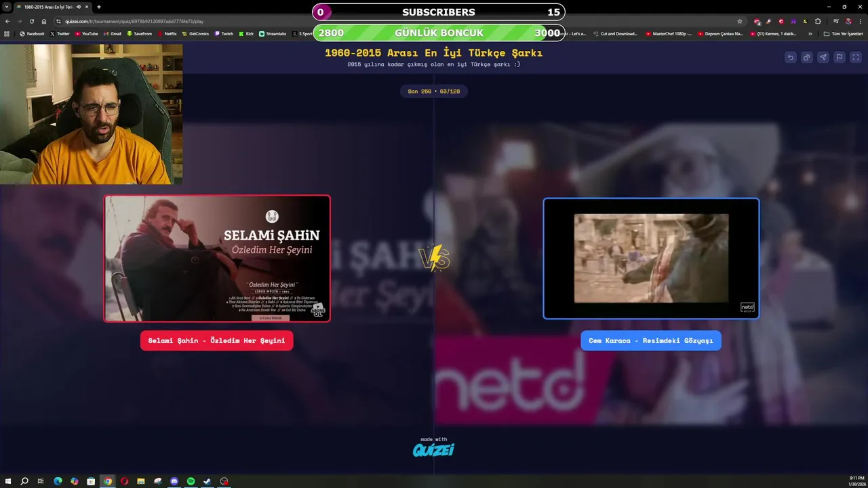
Task: Open the Chrome profile avatar
Action: click(848, 21)
